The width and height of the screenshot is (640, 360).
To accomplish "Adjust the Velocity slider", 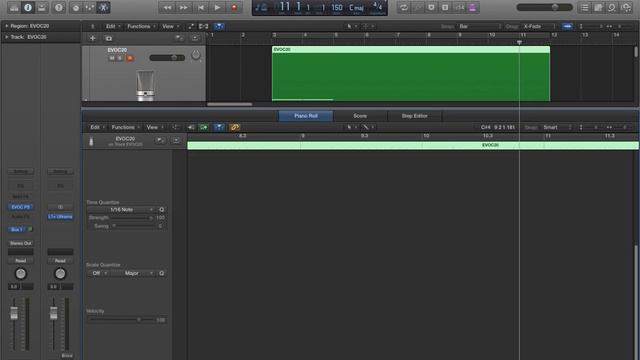I will [121, 320].
